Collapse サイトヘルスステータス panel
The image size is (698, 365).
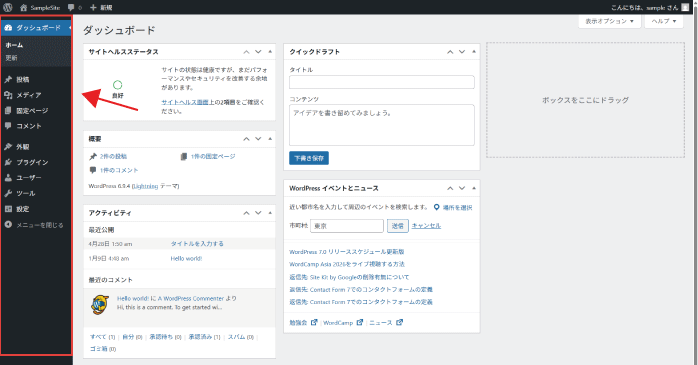pyautogui.click(x=270, y=52)
